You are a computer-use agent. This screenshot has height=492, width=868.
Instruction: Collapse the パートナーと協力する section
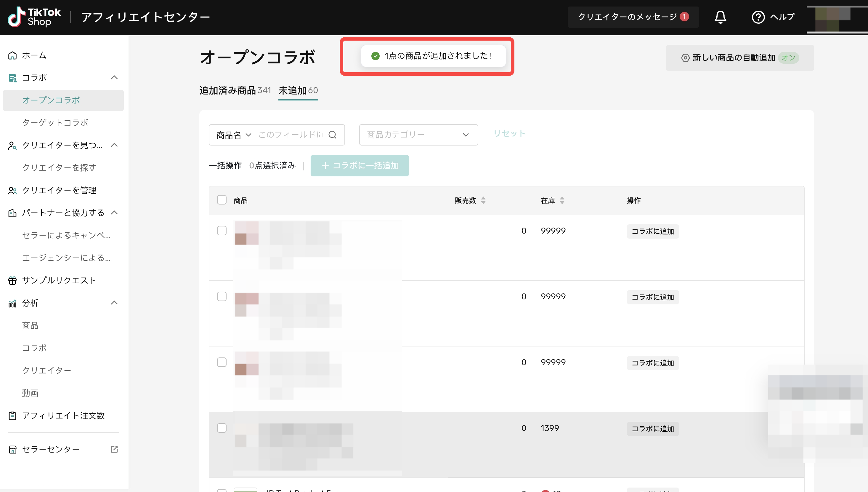coord(114,213)
